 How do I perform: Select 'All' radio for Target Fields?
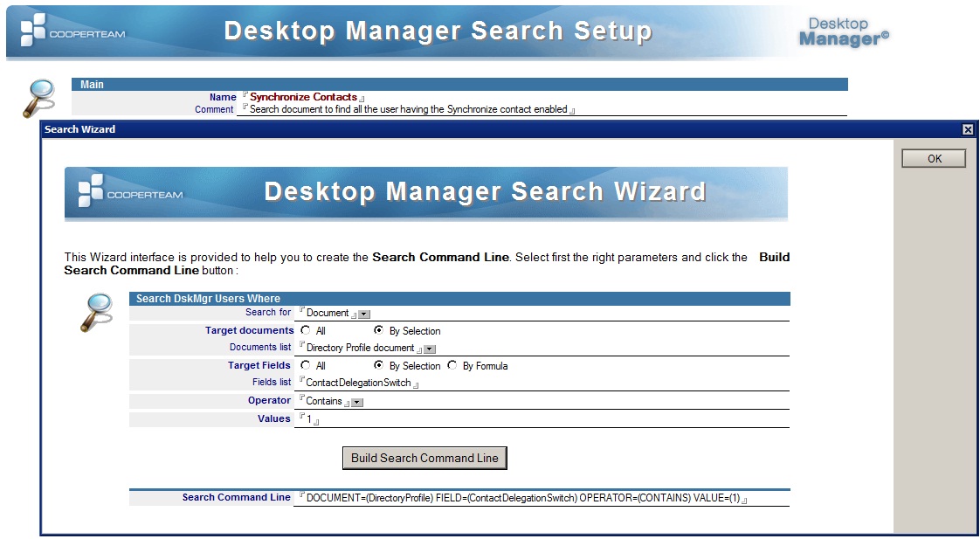[305, 365]
